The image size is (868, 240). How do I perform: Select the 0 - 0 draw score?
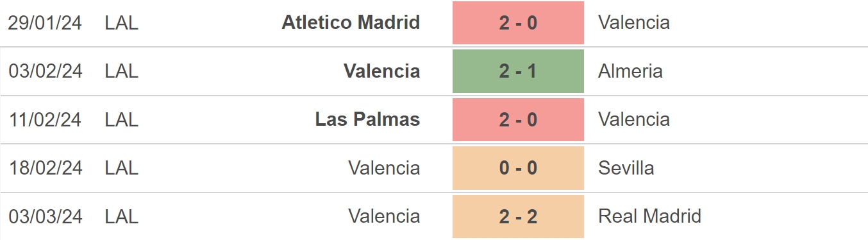(518, 168)
